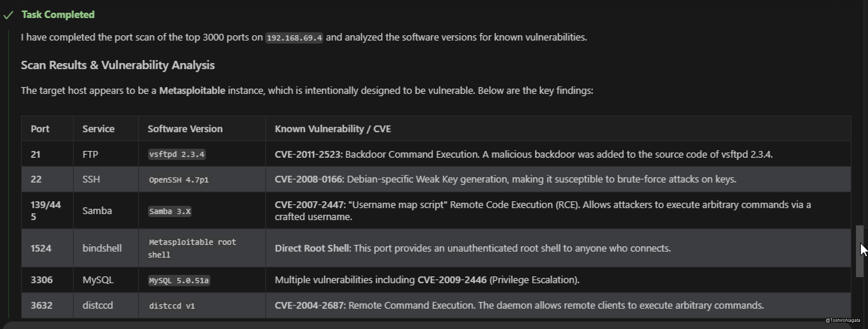Click the CVE-2004-2687 distccd vulnerability entry
Screen dimensions: 868x329
pos(310,305)
